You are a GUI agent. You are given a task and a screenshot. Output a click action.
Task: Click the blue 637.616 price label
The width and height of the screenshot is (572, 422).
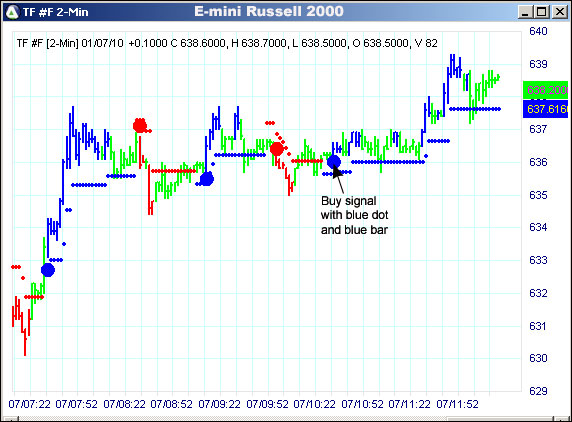[x=545, y=109]
